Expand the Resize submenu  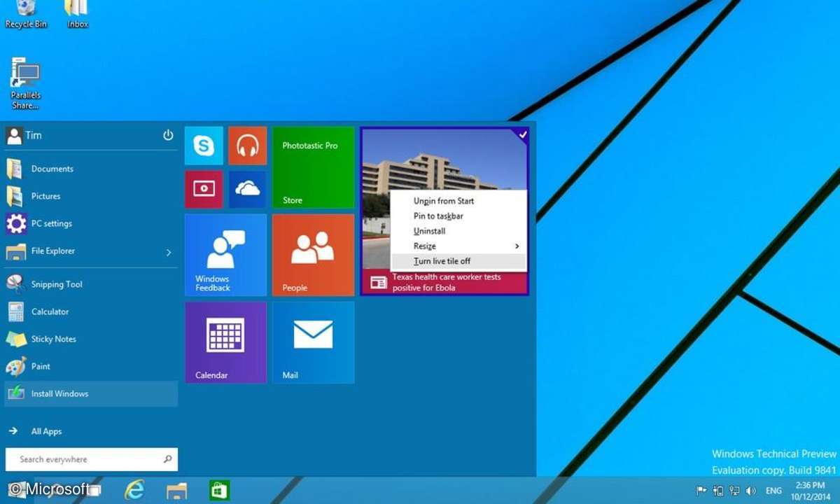click(458, 246)
